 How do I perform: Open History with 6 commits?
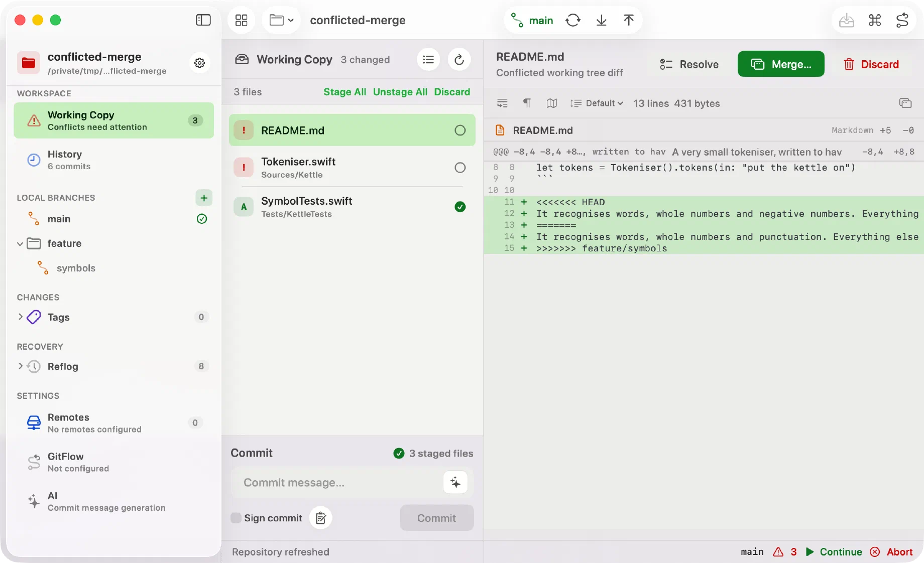tap(114, 160)
